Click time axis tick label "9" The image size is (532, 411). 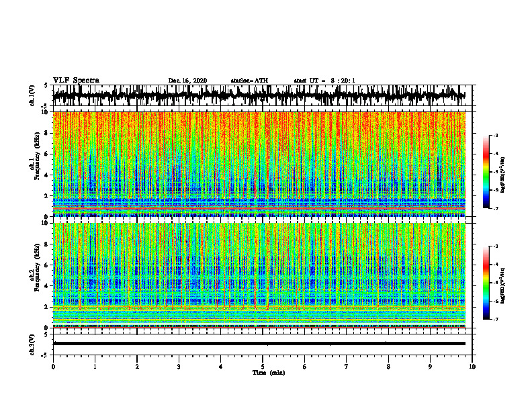coord(430,367)
